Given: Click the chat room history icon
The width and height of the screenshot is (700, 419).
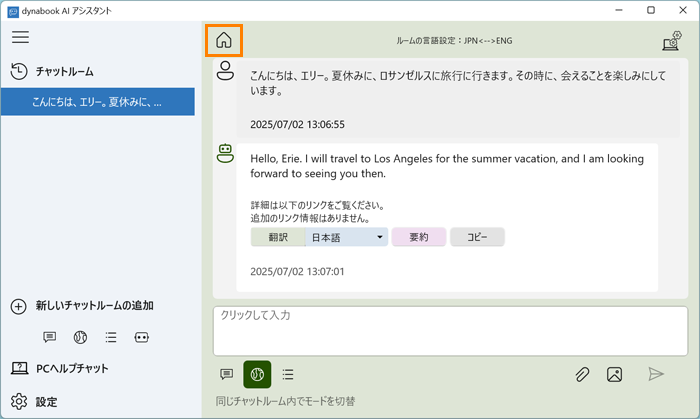Looking at the screenshot, I should (x=19, y=71).
